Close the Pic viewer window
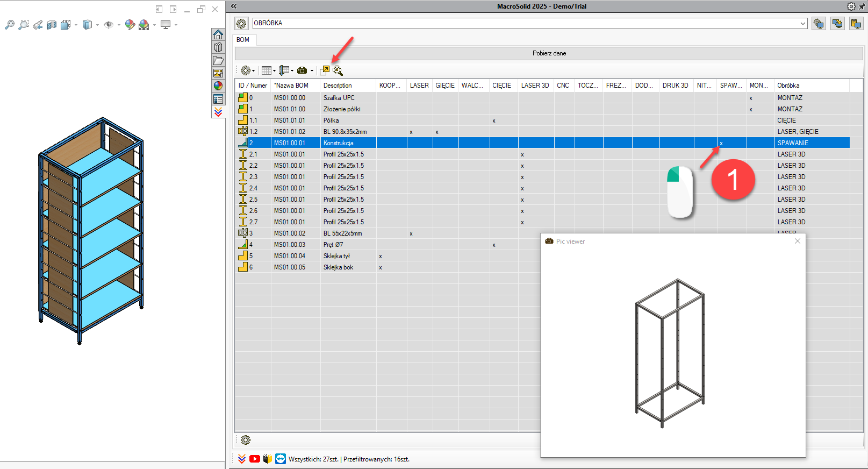This screenshot has height=469, width=868. [x=798, y=241]
